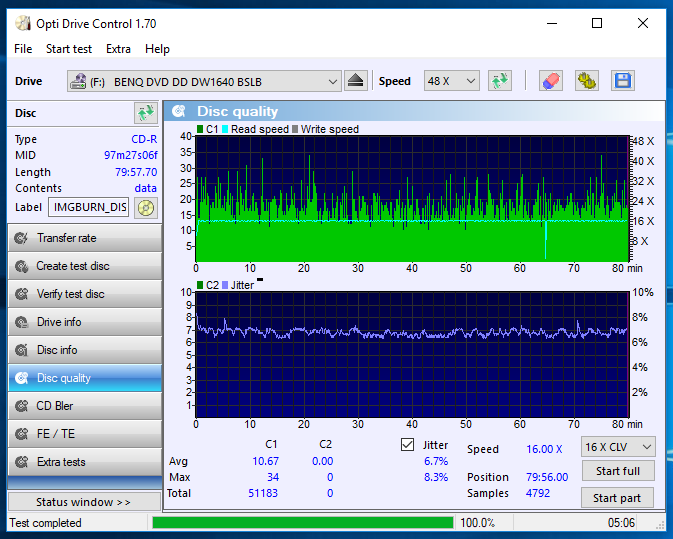This screenshot has height=539, width=673.
Task: Open the options gear icon
Action: point(587,81)
